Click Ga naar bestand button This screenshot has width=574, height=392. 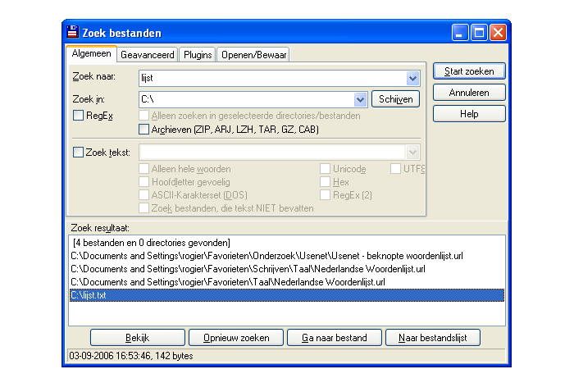335,338
